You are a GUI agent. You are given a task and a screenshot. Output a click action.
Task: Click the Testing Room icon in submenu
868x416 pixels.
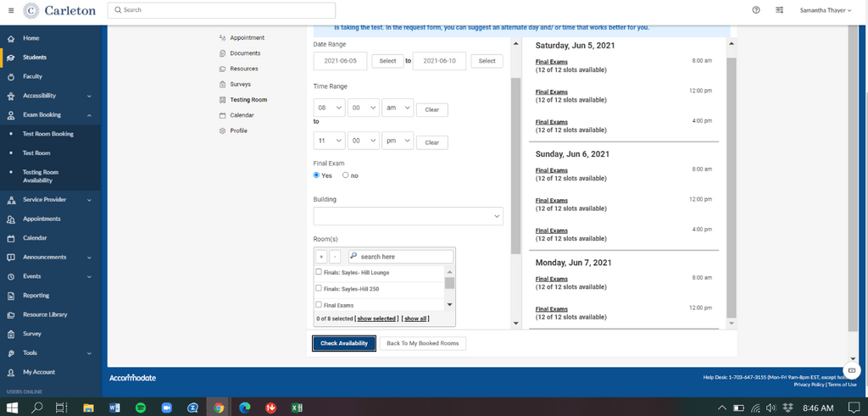pyautogui.click(x=223, y=100)
